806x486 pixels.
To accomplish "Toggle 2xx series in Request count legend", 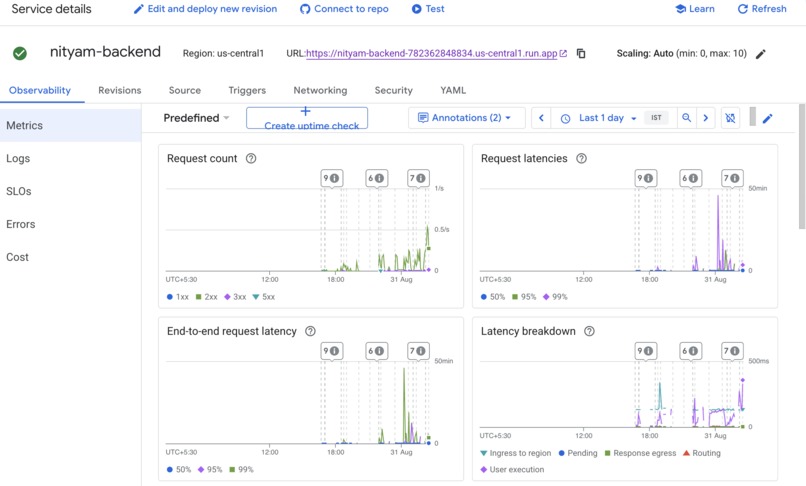I will (x=207, y=297).
